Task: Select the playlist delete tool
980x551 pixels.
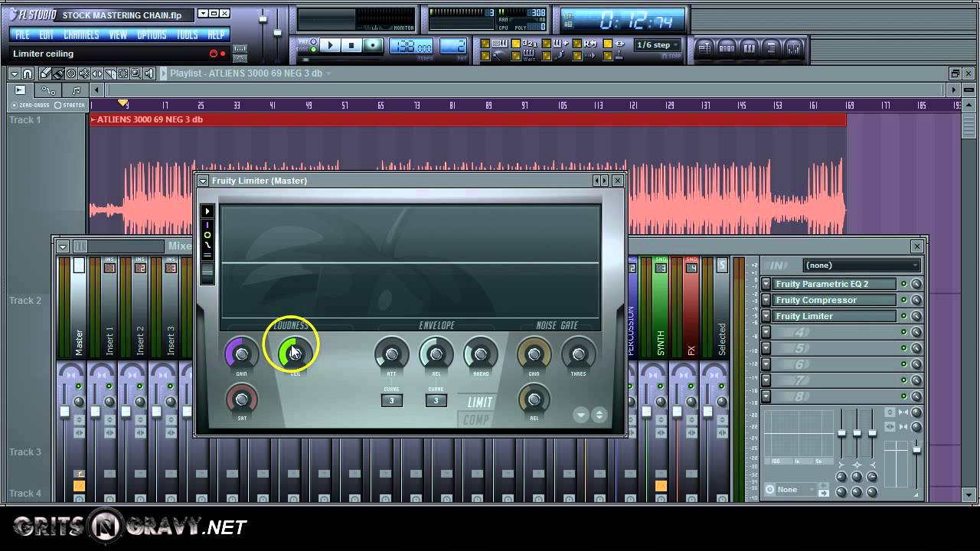Action: point(70,73)
